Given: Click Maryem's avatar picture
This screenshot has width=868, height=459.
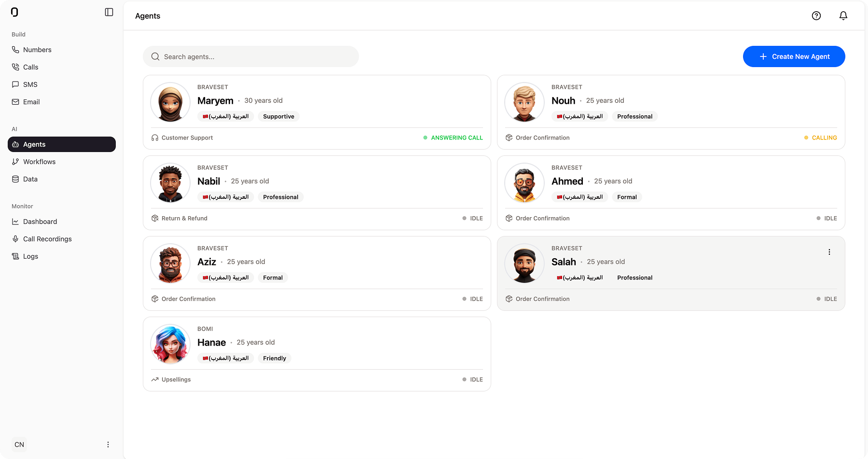Looking at the screenshot, I should coord(170,102).
